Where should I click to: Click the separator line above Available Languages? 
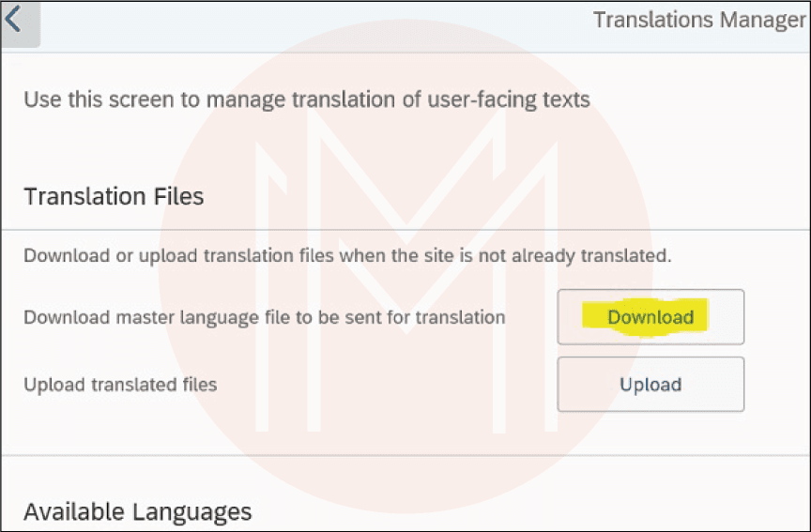[x=405, y=456]
